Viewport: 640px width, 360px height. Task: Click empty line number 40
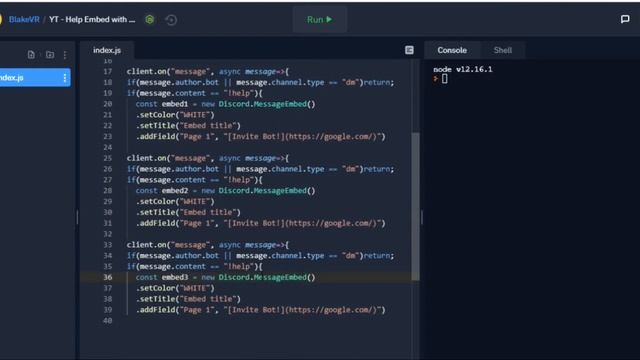107,320
